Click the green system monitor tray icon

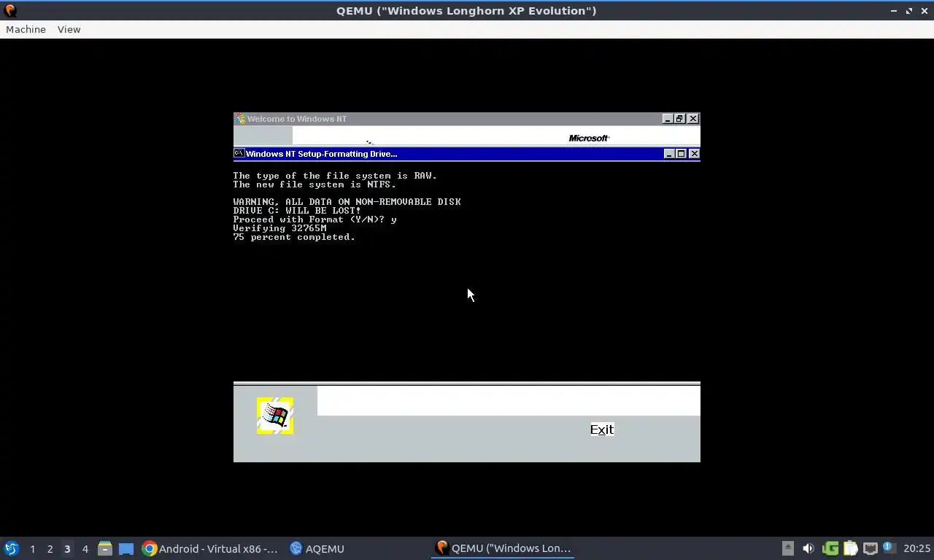tap(830, 548)
